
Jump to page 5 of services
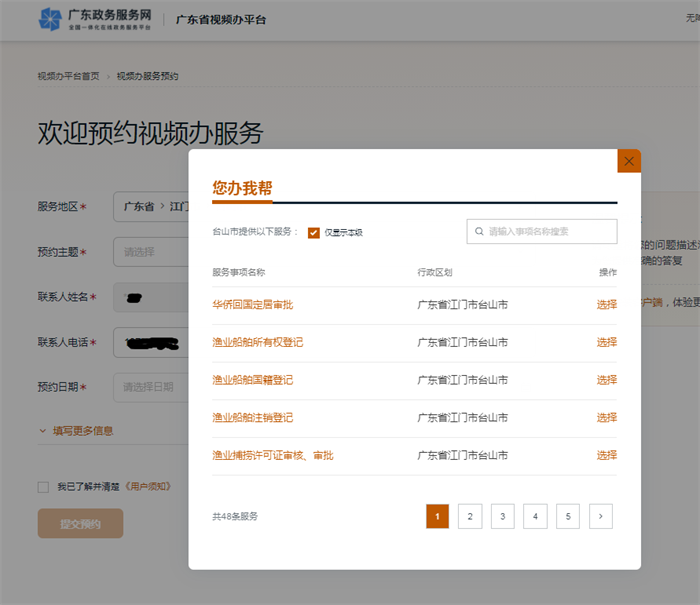point(567,516)
